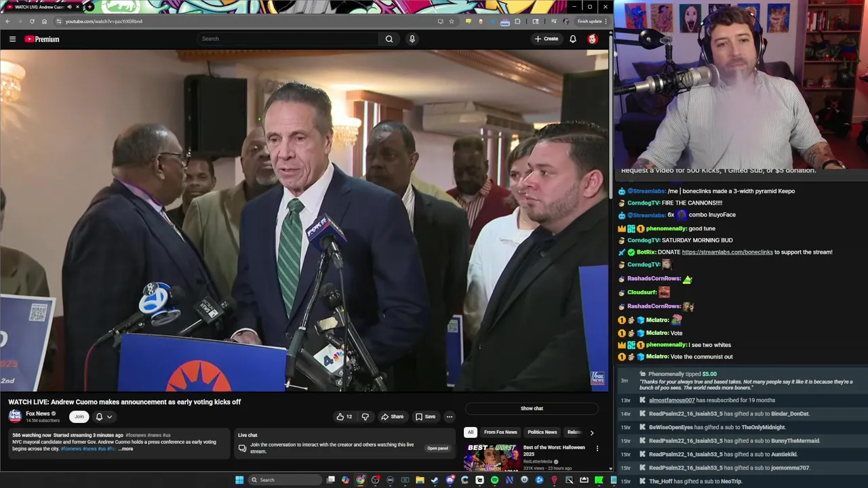Expand notification bell dropdown for Fox News
Image resolution: width=868 pixels, height=488 pixels.
(x=109, y=417)
